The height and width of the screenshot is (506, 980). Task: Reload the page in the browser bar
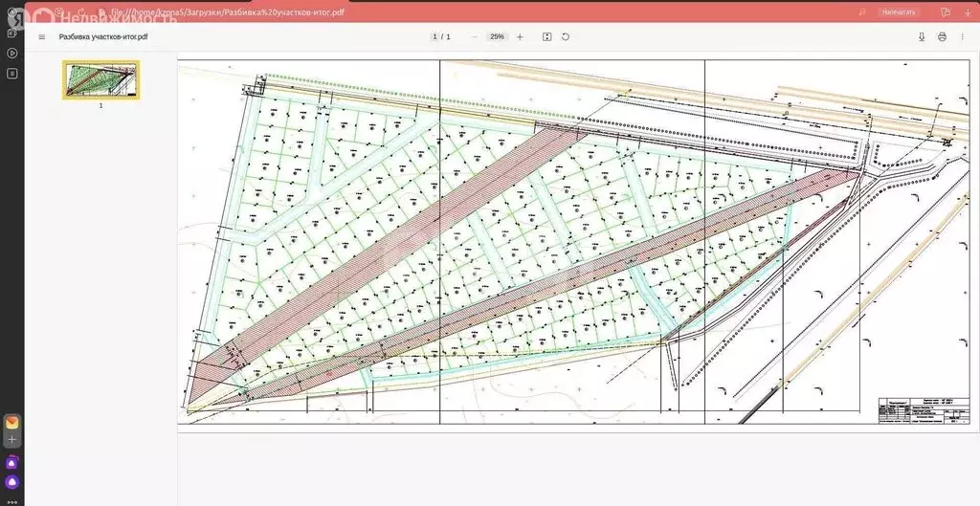point(79,12)
